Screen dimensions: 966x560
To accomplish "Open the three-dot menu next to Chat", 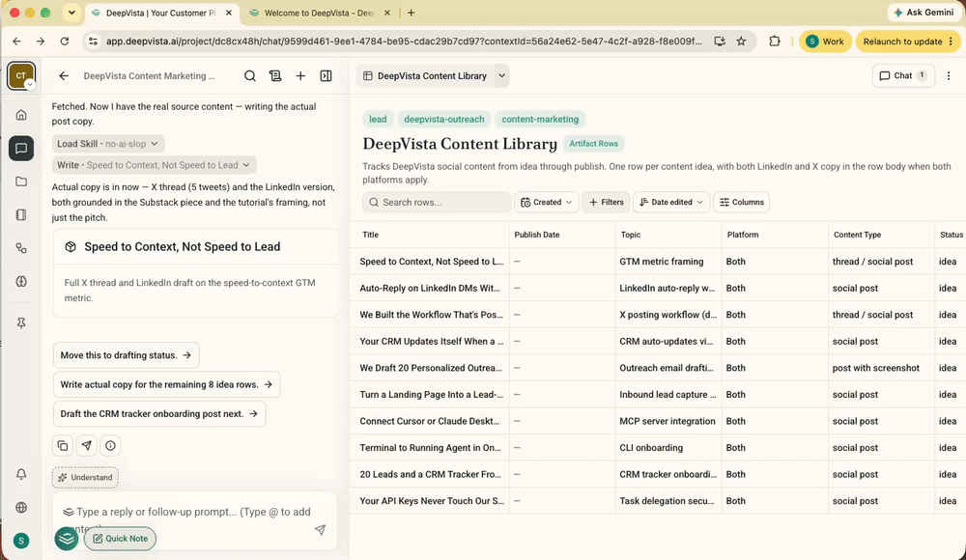I will [x=949, y=75].
